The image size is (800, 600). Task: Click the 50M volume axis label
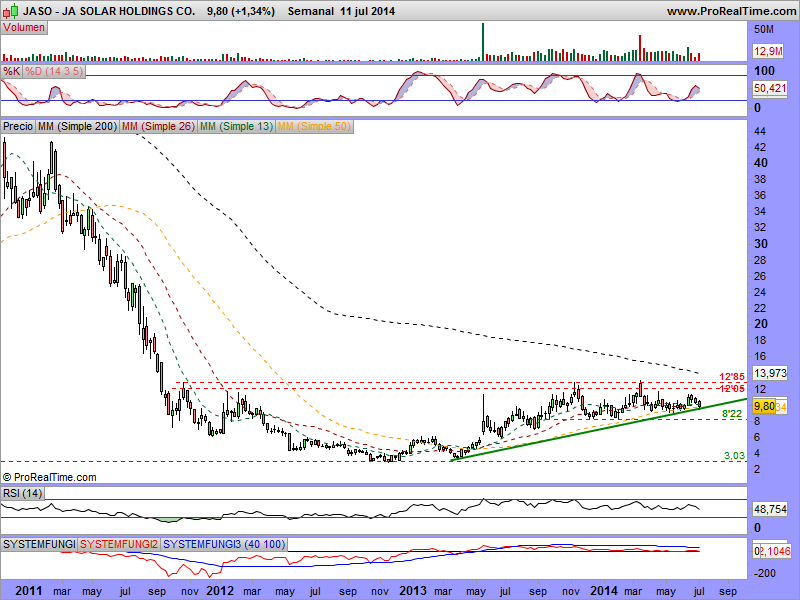[x=764, y=30]
